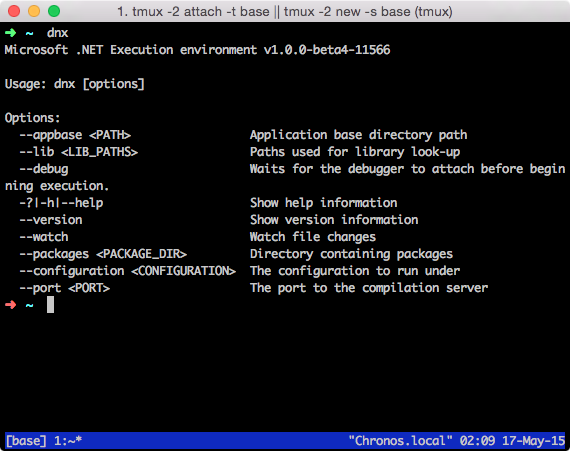Click the tmux window tab 1:~*
570x451 pixels.
pyautogui.click(x=68, y=441)
